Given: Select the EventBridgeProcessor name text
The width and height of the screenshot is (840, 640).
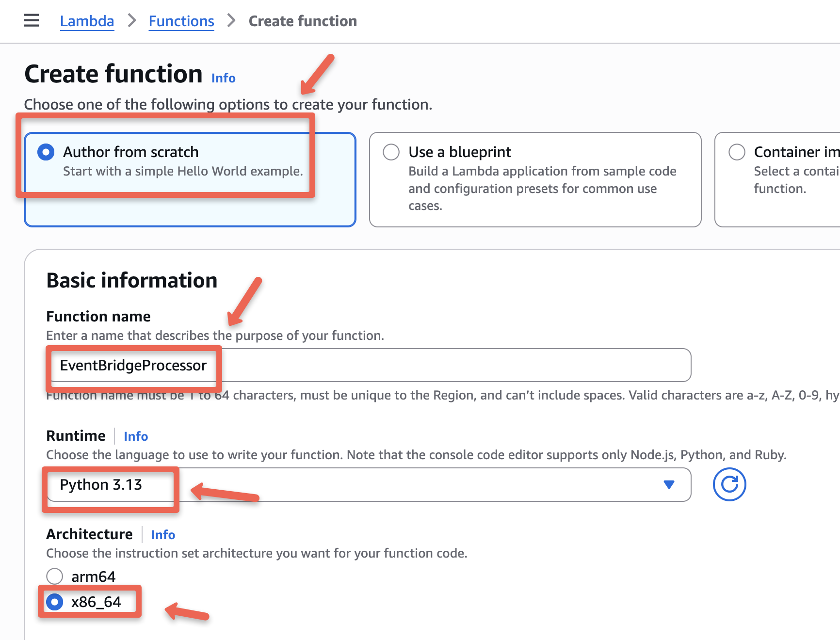Looking at the screenshot, I should 133,366.
